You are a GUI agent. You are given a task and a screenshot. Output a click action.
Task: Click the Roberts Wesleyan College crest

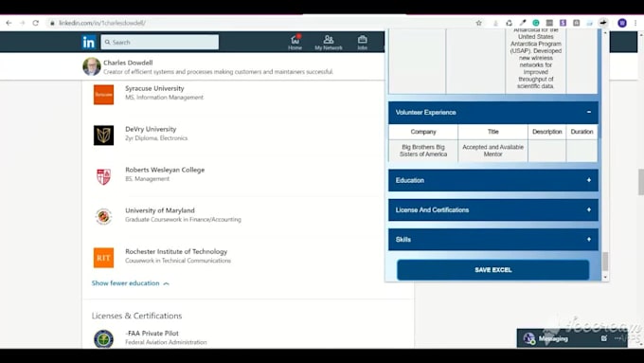click(103, 176)
